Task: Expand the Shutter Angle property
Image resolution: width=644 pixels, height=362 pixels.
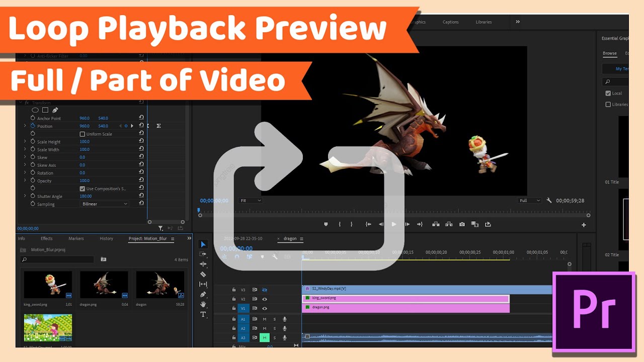Action: click(x=25, y=196)
